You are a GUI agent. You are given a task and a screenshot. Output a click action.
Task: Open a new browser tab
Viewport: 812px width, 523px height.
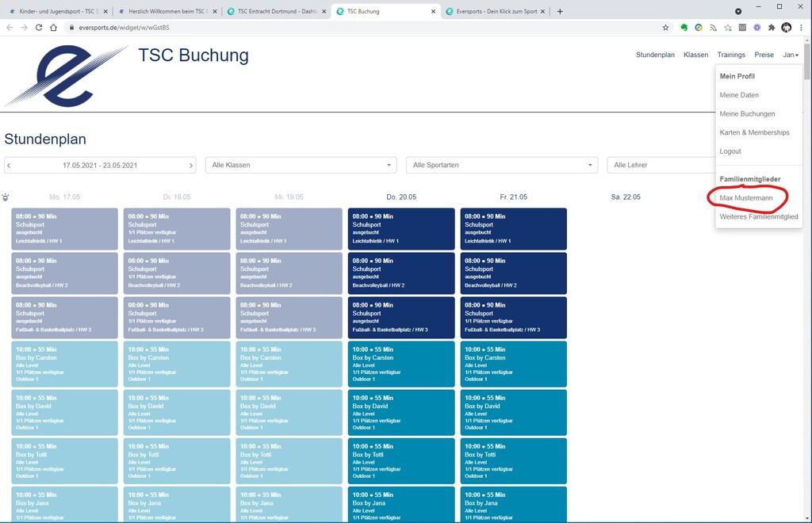point(560,11)
